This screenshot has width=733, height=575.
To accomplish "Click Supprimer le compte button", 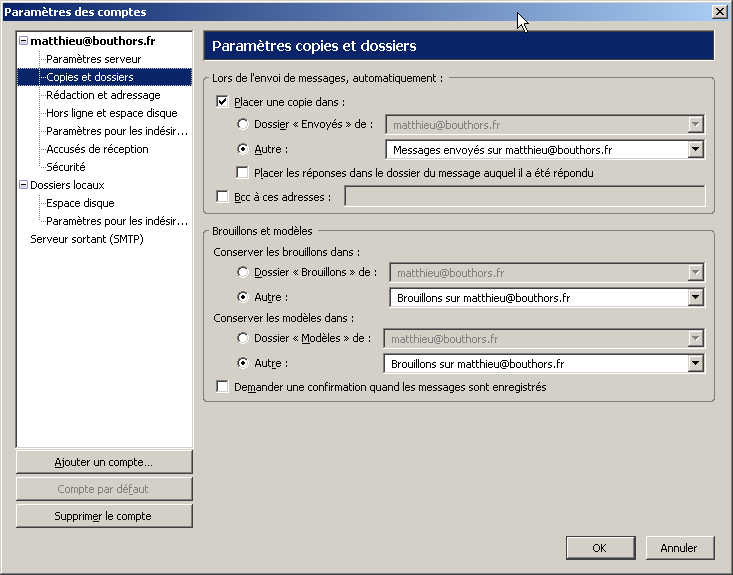I will point(104,516).
